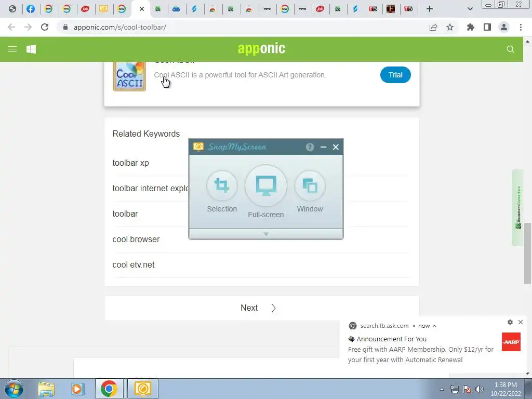Switch to the Facebook tab

click(x=31, y=9)
